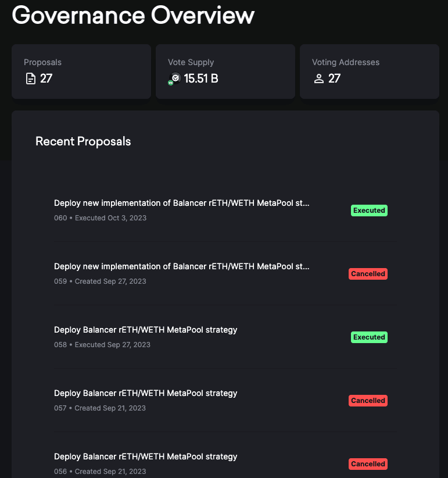Open proposal 057 by clicking its title
This screenshot has height=478, width=448.
(x=145, y=393)
